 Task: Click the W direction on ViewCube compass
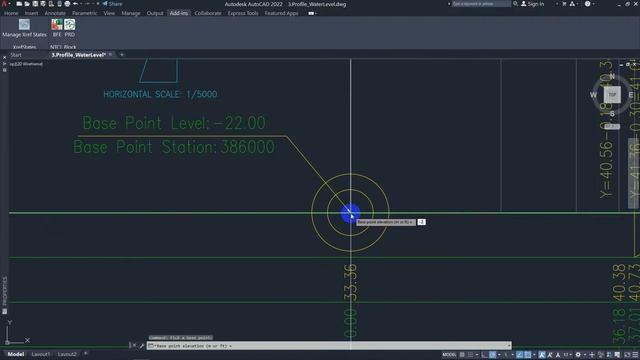tap(593, 95)
